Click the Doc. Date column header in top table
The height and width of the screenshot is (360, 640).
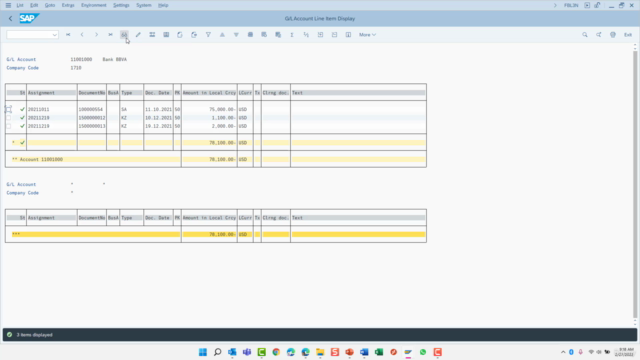158,93
